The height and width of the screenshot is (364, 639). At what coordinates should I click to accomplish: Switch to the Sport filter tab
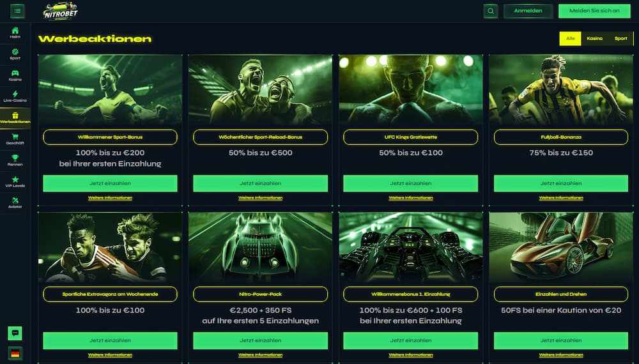pyautogui.click(x=620, y=38)
